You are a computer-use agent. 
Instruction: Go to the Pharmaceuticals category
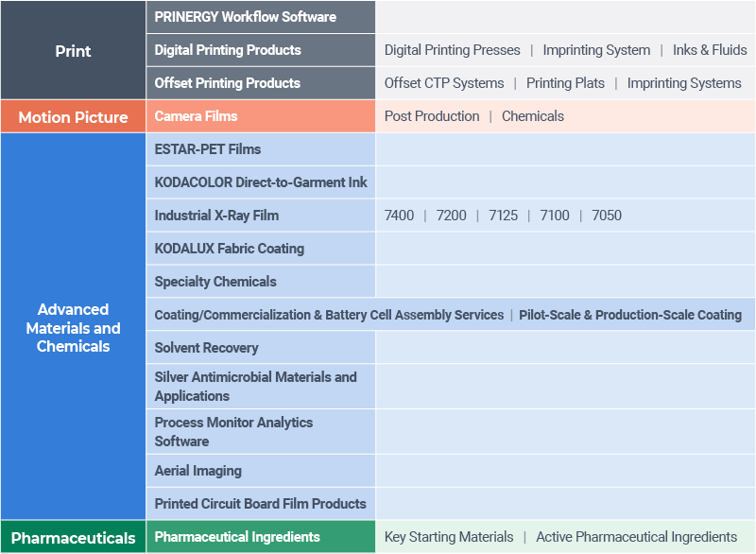coord(73,538)
